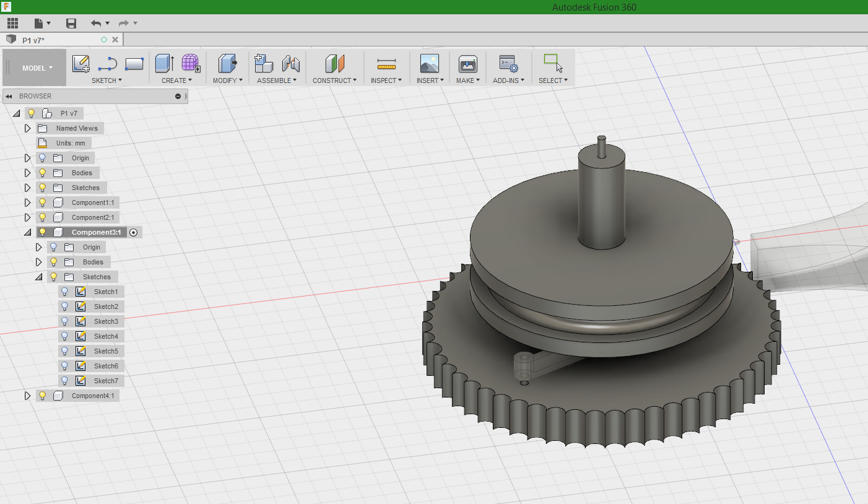Select the Insert image icon
This screenshot has width=868, height=504.
tap(429, 63)
